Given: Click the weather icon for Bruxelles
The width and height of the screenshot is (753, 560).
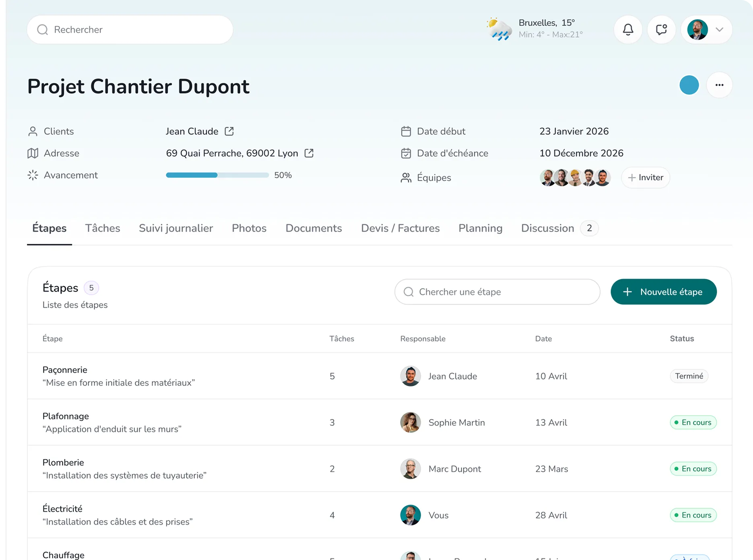Looking at the screenshot, I should [499, 29].
